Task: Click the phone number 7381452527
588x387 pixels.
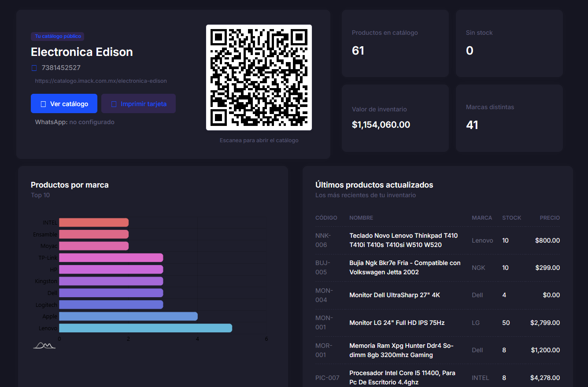Action: point(61,68)
